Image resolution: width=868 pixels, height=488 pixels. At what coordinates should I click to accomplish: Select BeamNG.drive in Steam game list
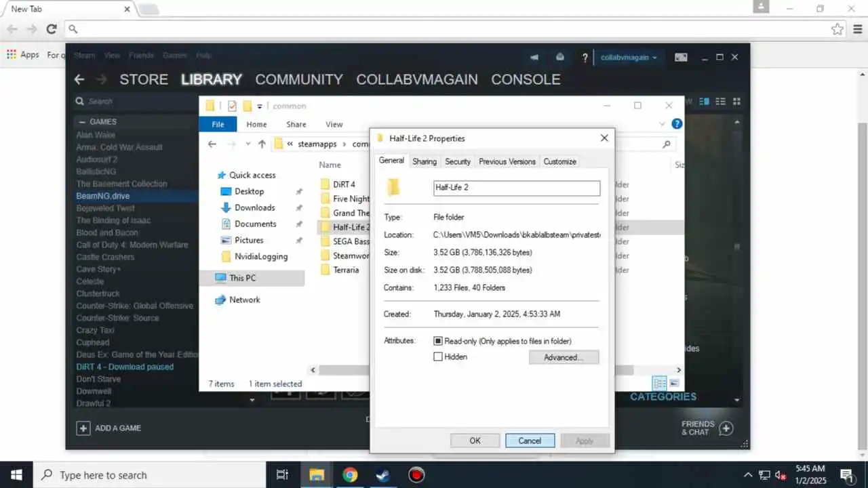[x=103, y=196]
